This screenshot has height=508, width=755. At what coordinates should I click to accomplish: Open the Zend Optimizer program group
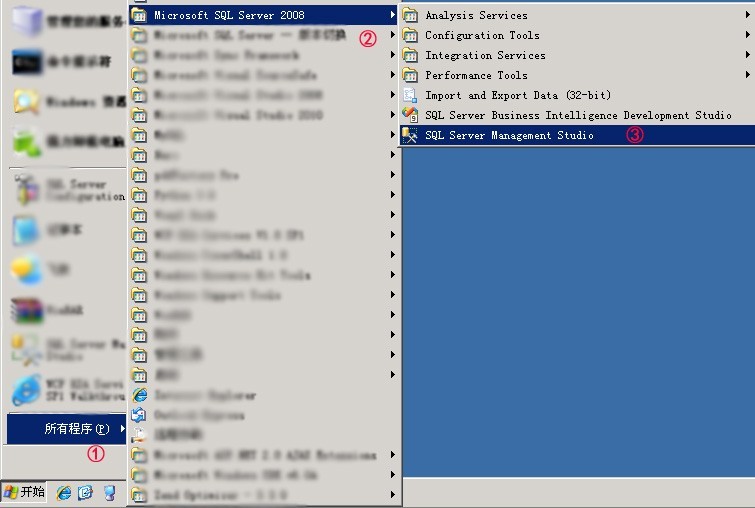263,495
